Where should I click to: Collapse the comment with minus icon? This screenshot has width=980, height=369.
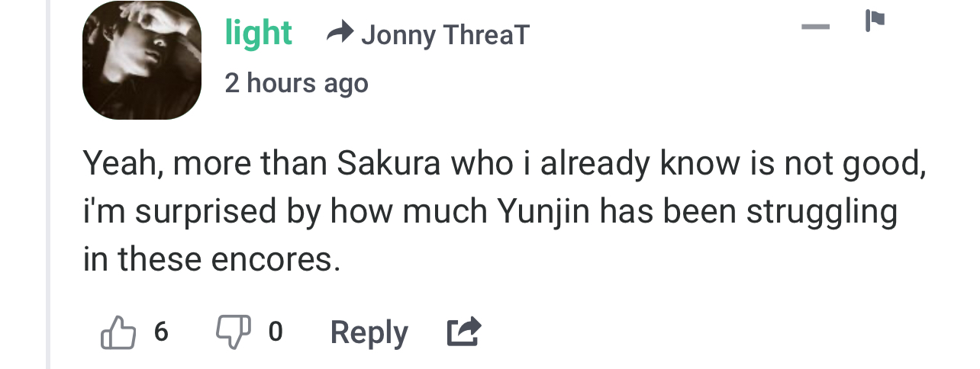tap(815, 27)
